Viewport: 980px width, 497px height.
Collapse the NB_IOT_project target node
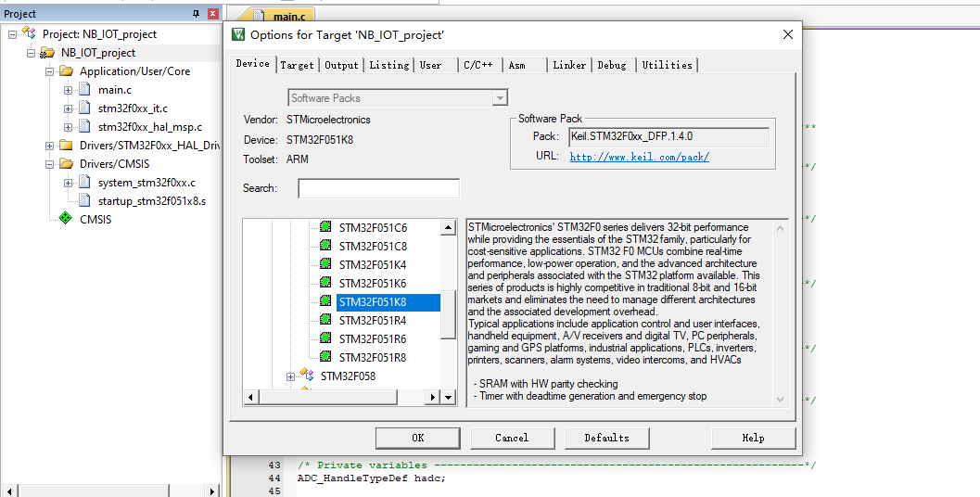[x=31, y=53]
